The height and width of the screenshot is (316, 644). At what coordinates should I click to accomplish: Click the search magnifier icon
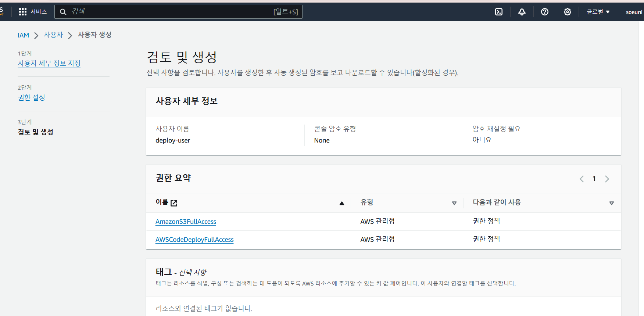tap(63, 12)
